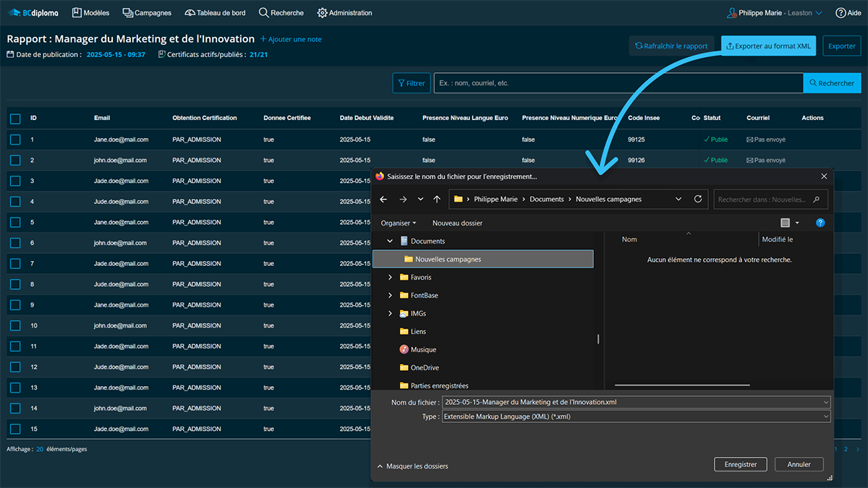This screenshot has height=488, width=868.
Task: Tick the checkbox for row ID 2
Action: pos(15,160)
